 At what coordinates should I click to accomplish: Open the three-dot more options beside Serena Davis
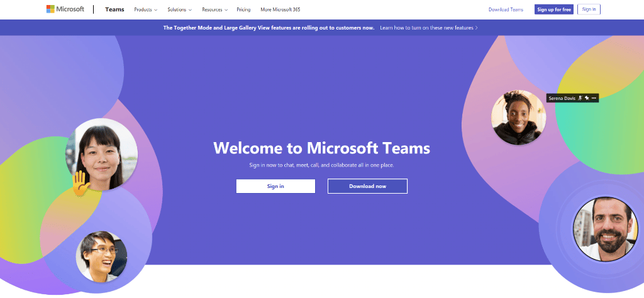pyautogui.click(x=594, y=98)
